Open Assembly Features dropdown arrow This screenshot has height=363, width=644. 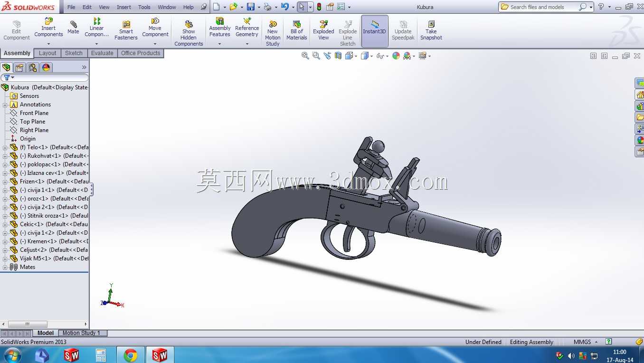220,44
